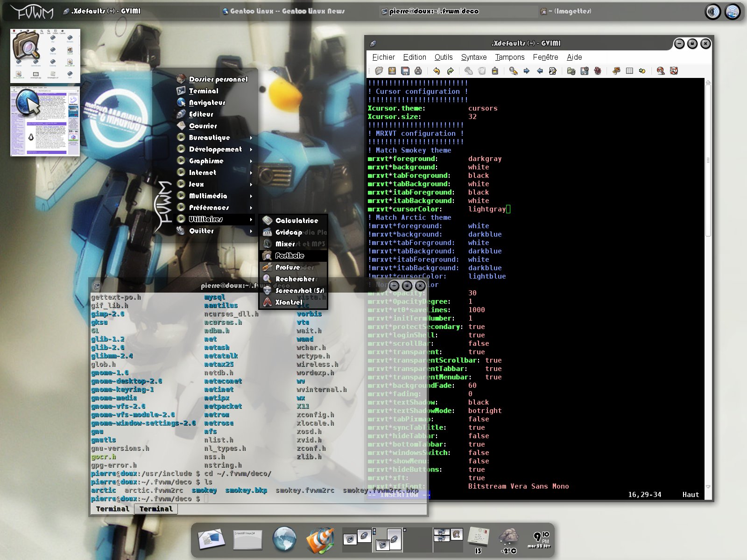Click the Load session icon in GVim toolbar
Image resolution: width=747 pixels, height=560 pixels.
point(571,71)
